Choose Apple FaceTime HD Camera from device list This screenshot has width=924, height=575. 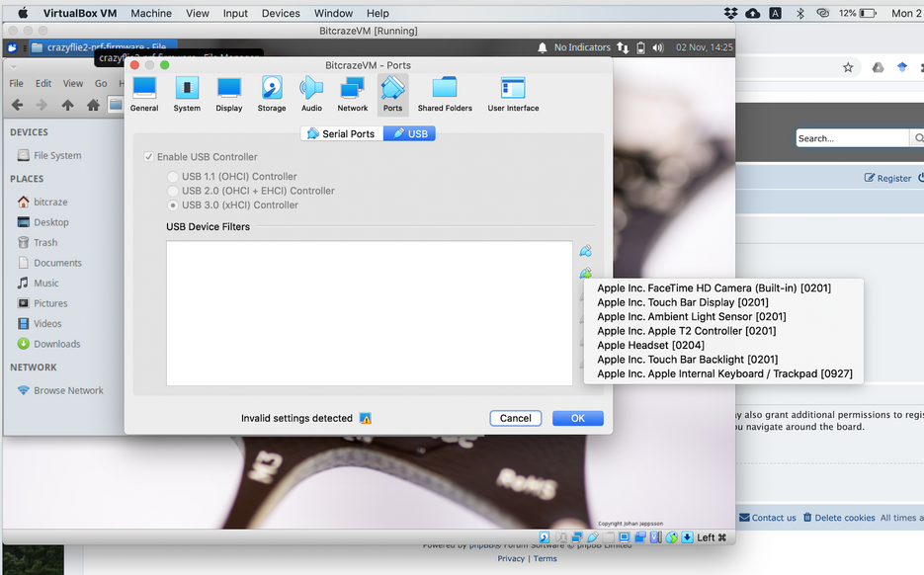click(x=714, y=288)
